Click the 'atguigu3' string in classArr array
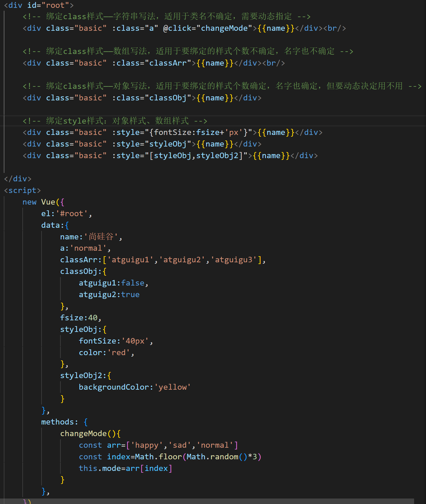Screen dimensions: 426x504 234,260
